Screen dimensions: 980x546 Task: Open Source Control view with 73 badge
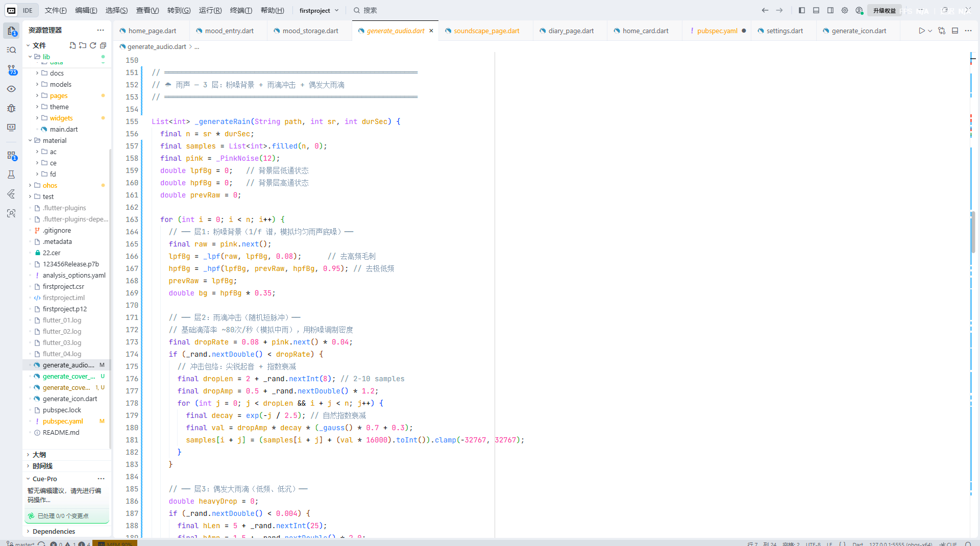(11, 69)
